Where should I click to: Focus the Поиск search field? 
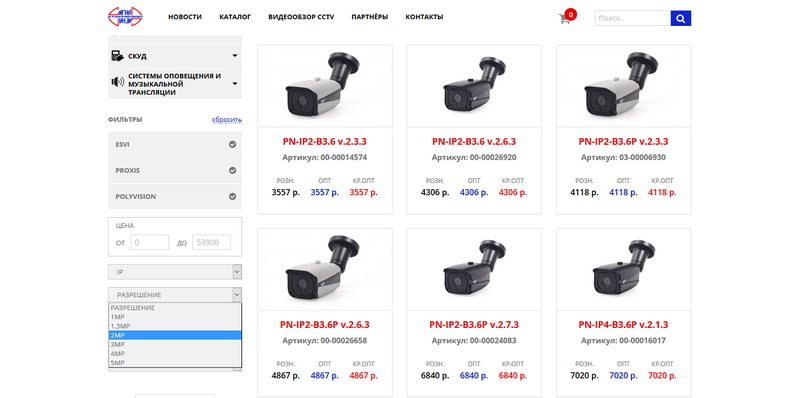(633, 18)
